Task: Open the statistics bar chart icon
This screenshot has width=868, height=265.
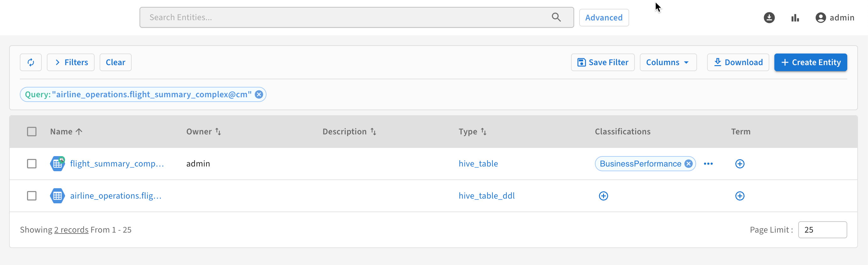Action: coord(795,18)
